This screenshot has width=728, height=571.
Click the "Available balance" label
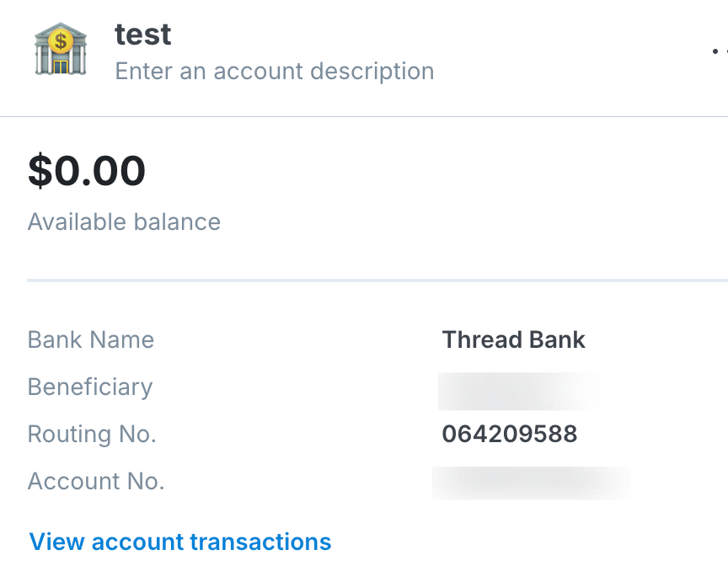pyautogui.click(x=124, y=222)
